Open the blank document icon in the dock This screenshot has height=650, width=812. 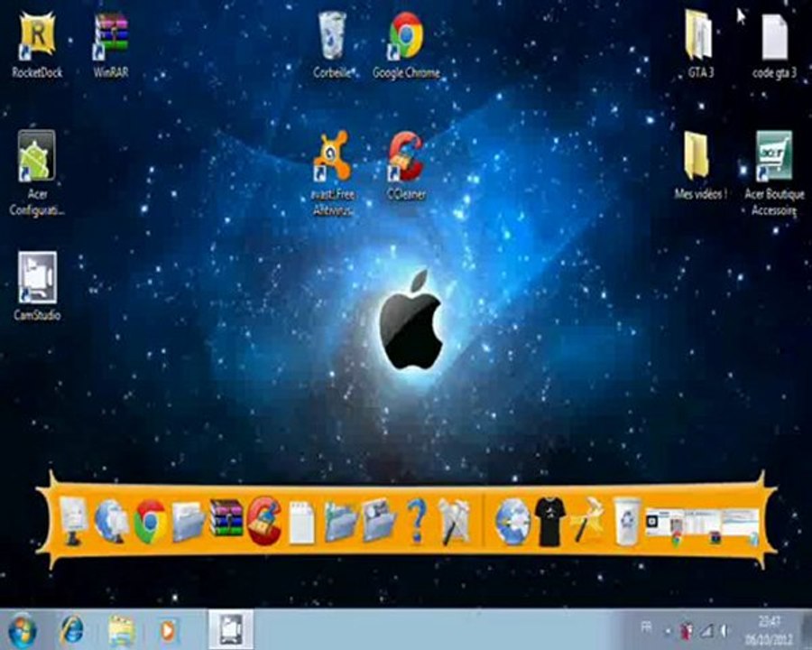click(301, 523)
